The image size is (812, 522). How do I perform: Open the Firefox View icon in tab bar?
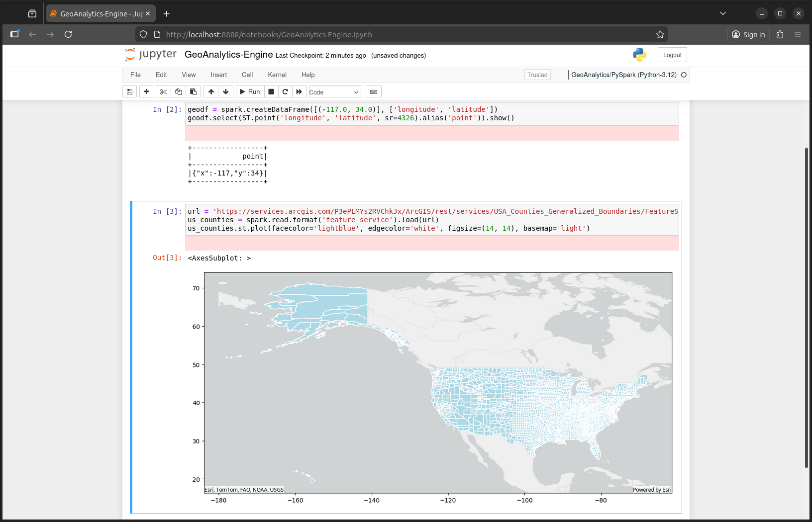tap(32, 14)
